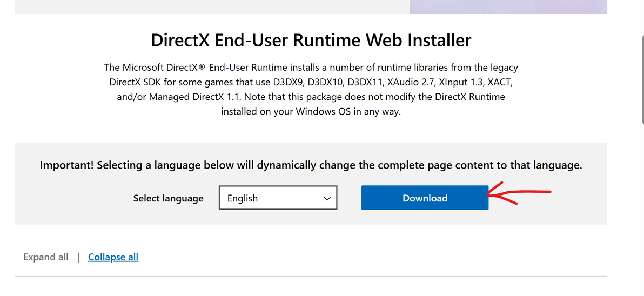Click the DirectX End-User Runtime Web Installer heading
The height and width of the screenshot is (296, 644).
[x=311, y=40]
